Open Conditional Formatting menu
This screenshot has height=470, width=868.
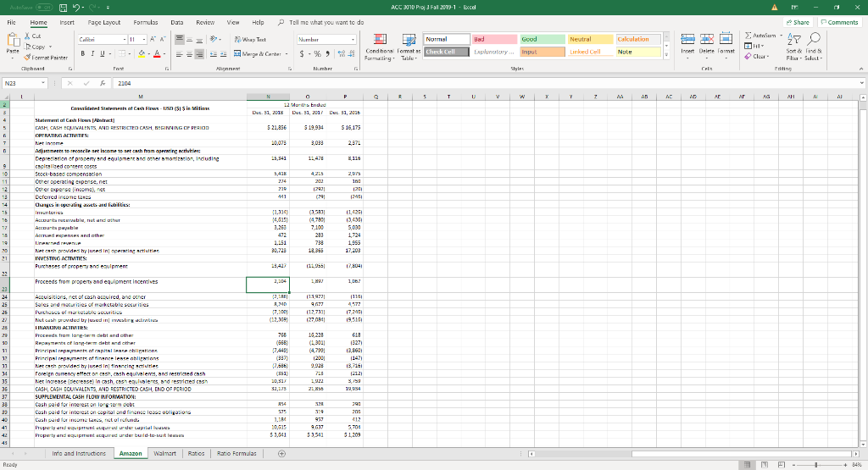pyautogui.click(x=380, y=47)
